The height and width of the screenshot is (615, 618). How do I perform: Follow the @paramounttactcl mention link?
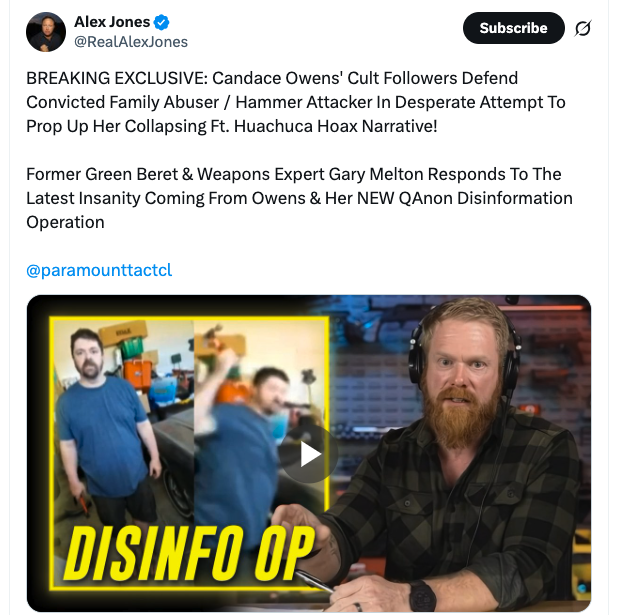(99, 270)
